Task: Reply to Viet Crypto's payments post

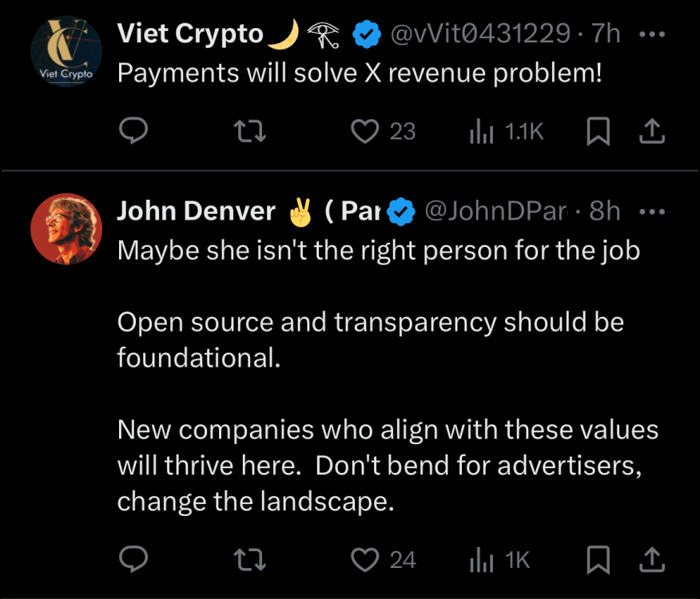Action: click(133, 131)
